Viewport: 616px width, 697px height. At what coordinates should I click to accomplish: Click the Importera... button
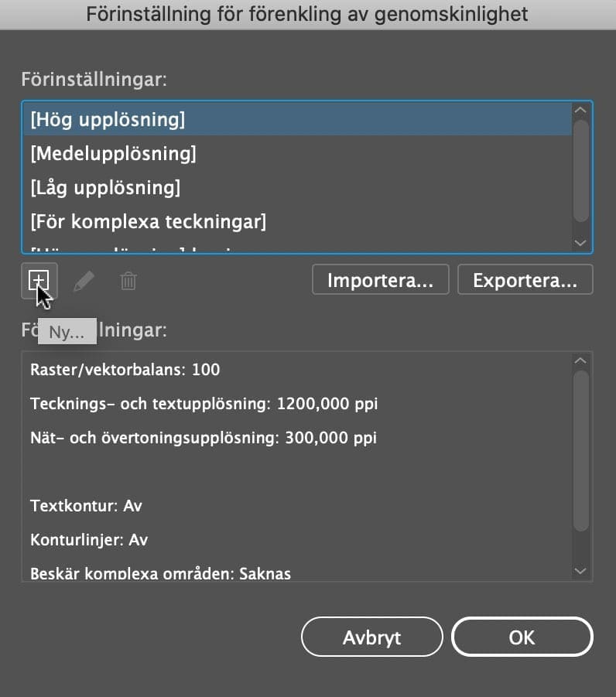pos(380,279)
